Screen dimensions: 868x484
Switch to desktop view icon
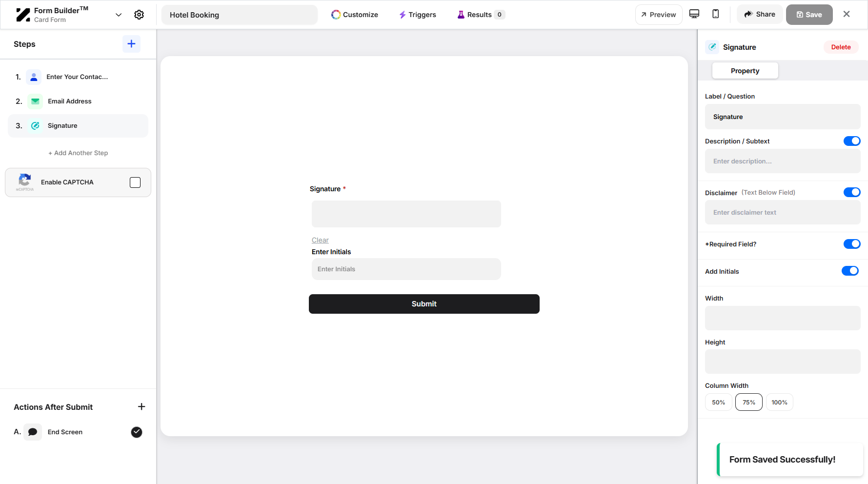(x=694, y=14)
